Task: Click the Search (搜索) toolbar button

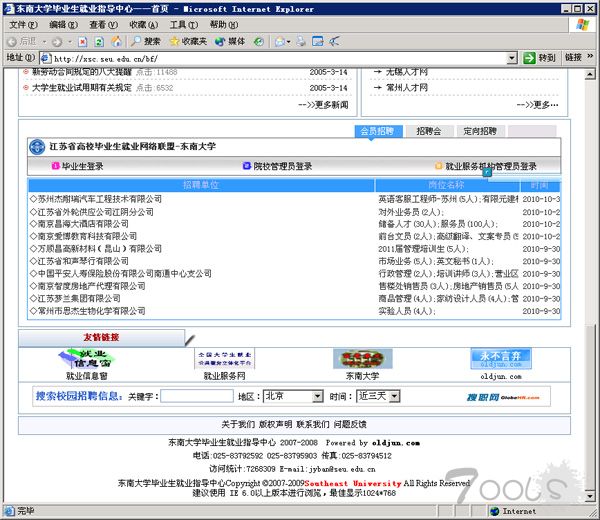Action: tap(145, 41)
